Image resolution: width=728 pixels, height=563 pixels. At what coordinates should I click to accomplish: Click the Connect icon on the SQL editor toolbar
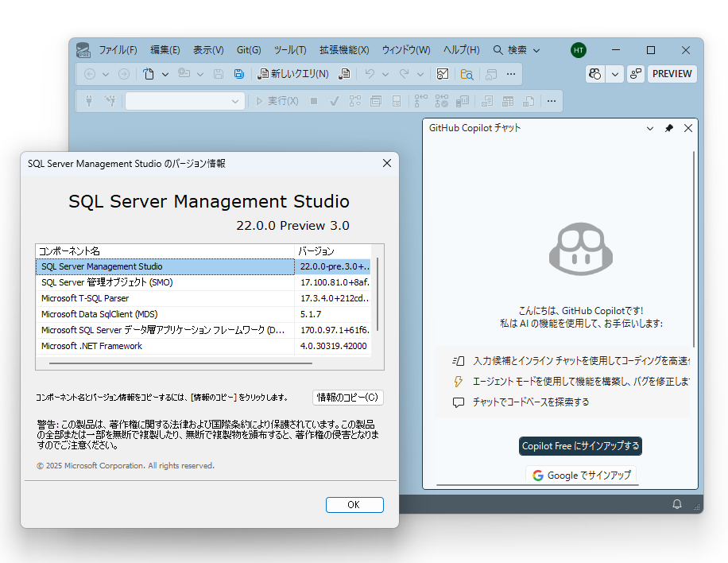90,101
